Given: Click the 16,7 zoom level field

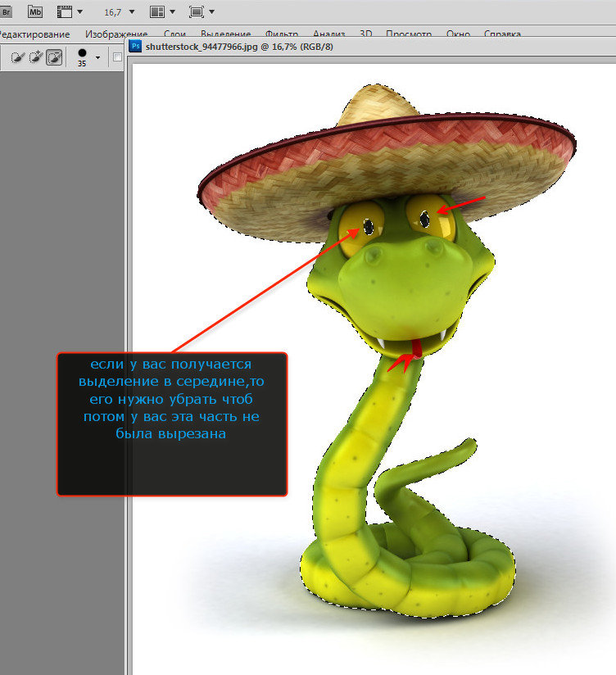Looking at the screenshot, I should click(113, 12).
